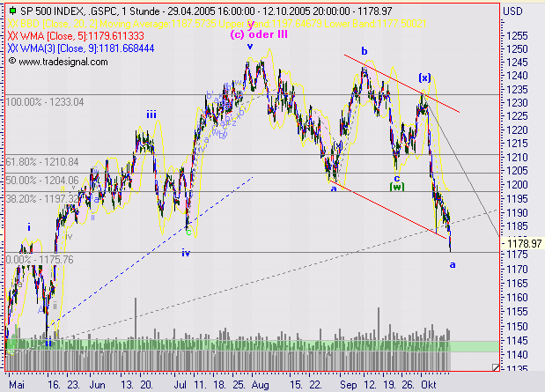
Task: Click the Jun date axis label
Action: click(x=98, y=385)
